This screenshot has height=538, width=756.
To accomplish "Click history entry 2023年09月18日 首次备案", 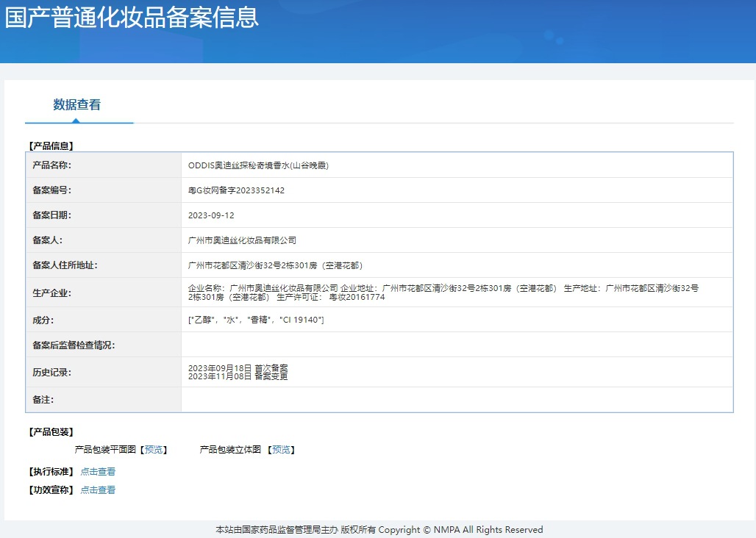I will point(238,368).
